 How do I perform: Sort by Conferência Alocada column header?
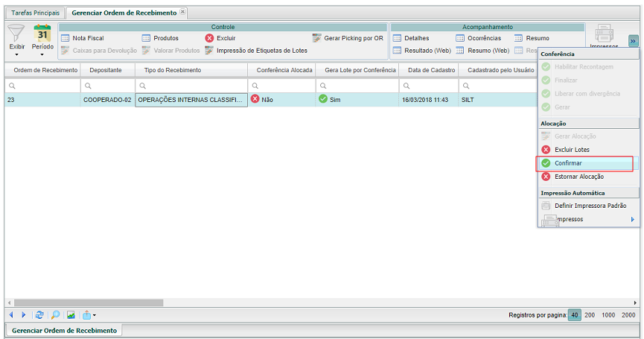click(x=281, y=70)
